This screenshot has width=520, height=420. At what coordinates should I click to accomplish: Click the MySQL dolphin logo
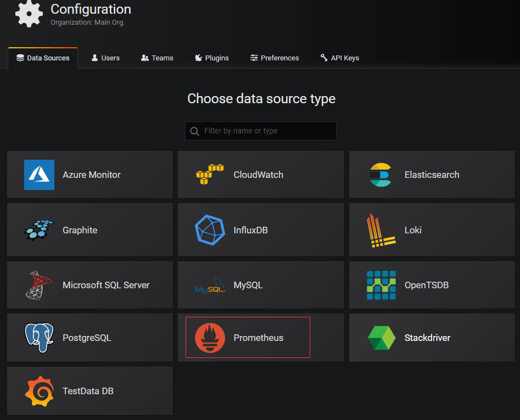[x=210, y=286]
